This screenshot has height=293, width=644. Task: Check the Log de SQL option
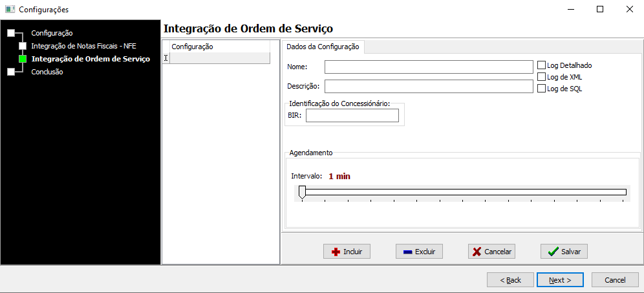(x=541, y=89)
